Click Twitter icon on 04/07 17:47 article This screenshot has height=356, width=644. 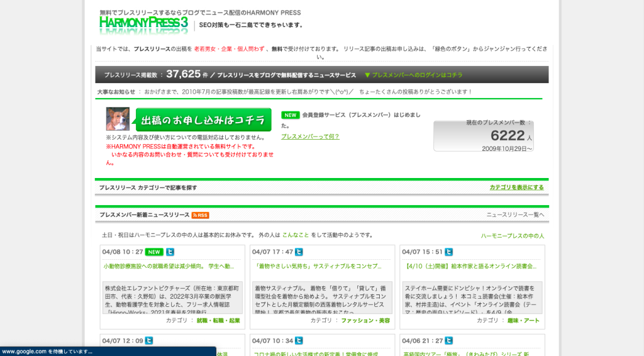coord(299,252)
